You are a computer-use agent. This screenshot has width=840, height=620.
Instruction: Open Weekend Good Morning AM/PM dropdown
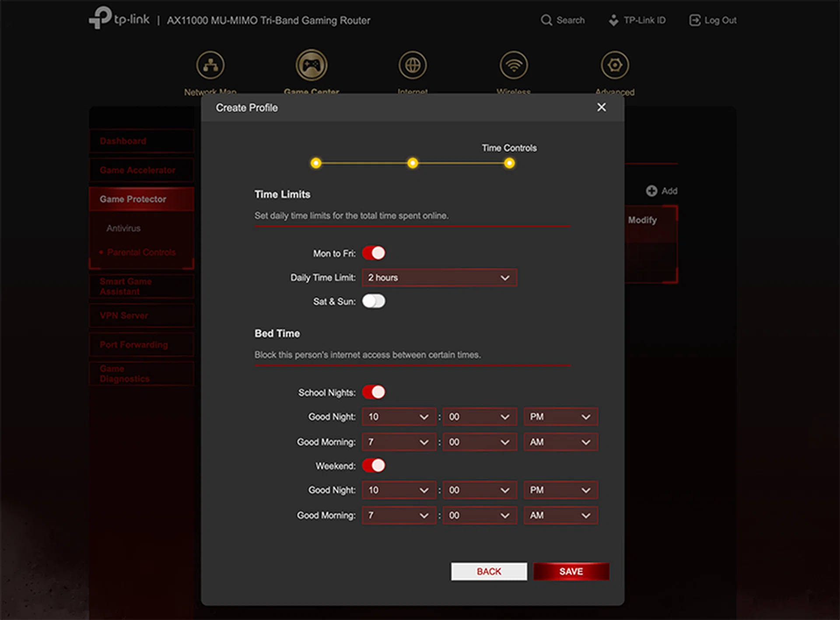[x=560, y=515]
